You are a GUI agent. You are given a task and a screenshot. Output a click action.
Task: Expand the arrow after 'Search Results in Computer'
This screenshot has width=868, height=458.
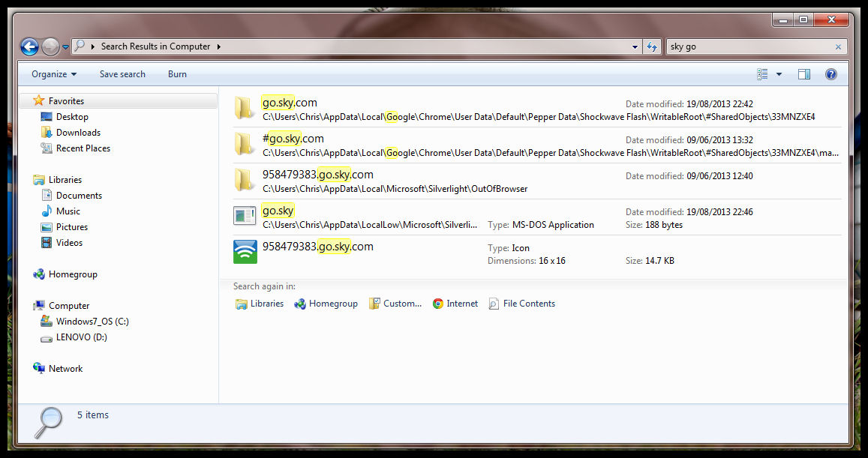tap(218, 47)
